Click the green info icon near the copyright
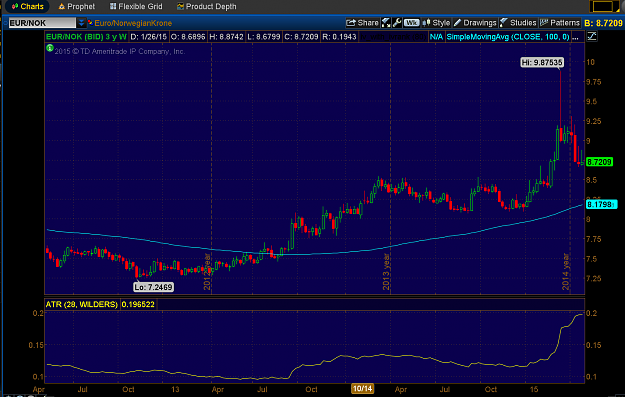The height and width of the screenshot is (397, 625). tap(49, 48)
